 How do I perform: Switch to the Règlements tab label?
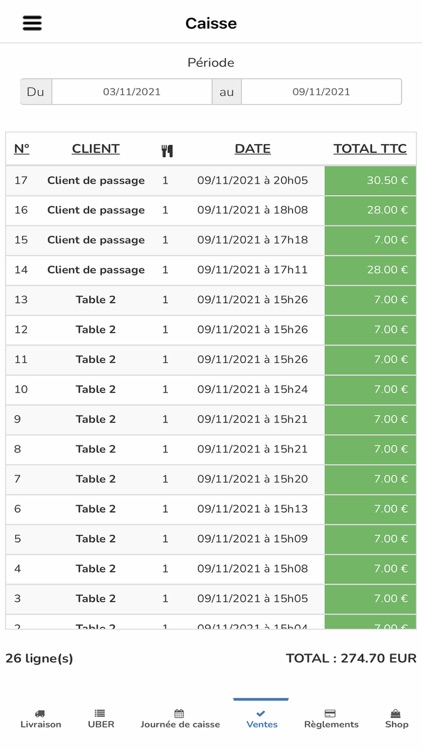click(331, 724)
